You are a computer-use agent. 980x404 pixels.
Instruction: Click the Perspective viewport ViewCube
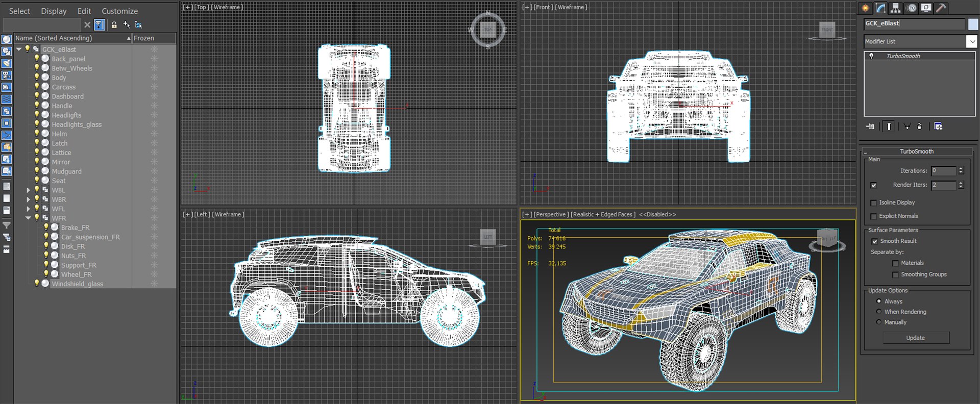(827, 239)
